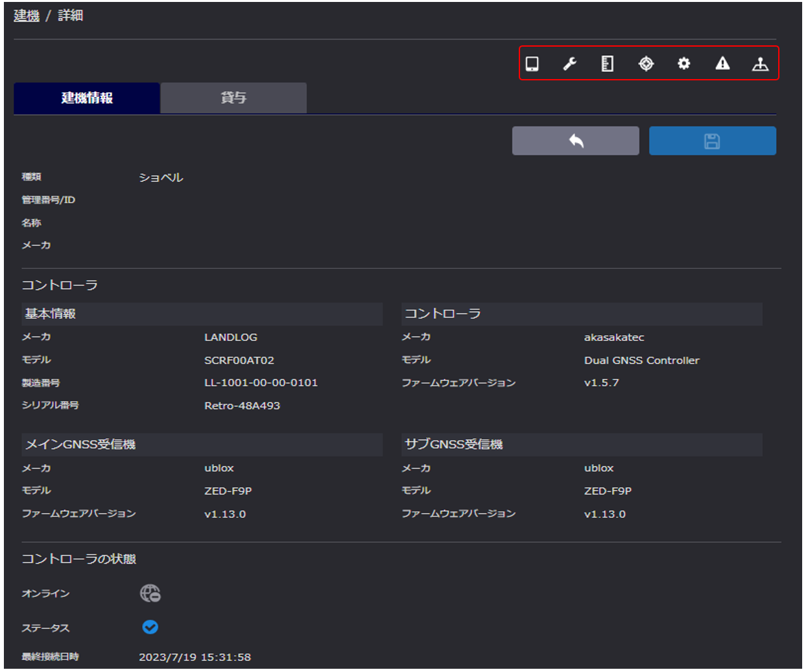Click the ショベル type value
This screenshot has height=672, width=808.
(x=161, y=178)
